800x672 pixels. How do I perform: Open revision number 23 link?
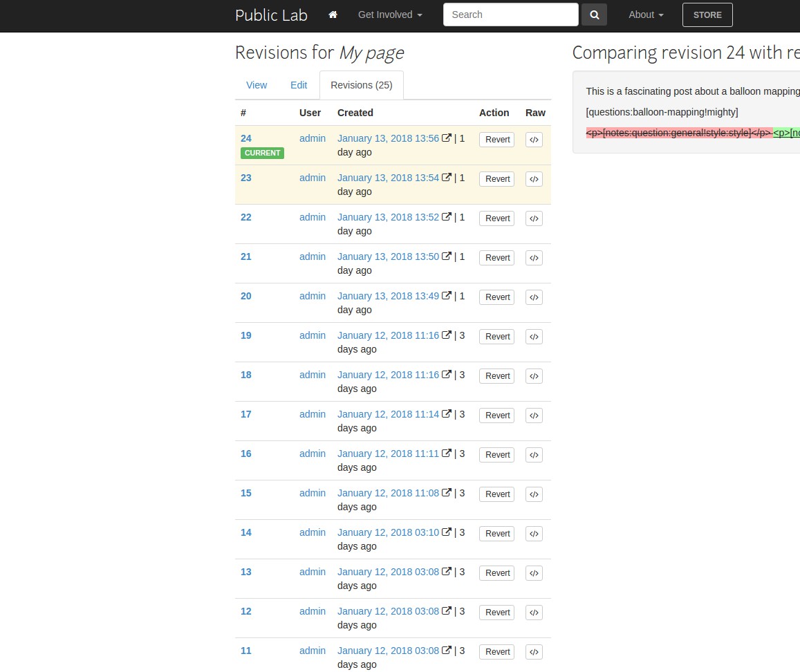pos(246,178)
